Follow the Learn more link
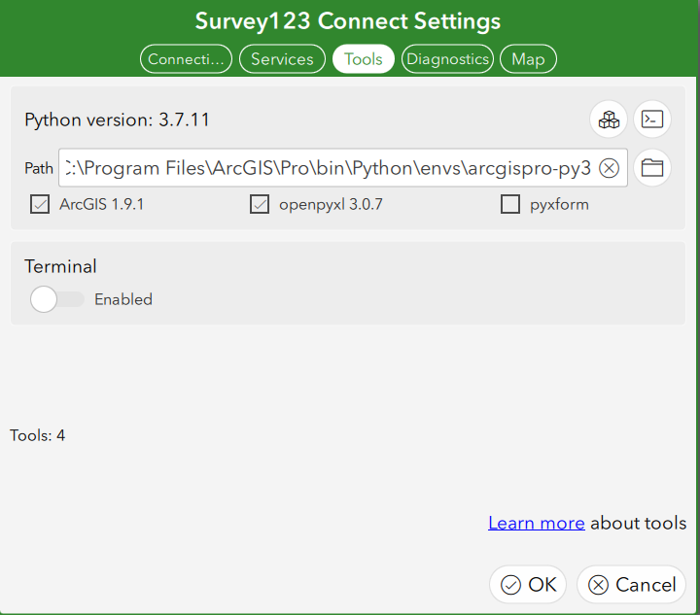700x615 pixels. 536,523
